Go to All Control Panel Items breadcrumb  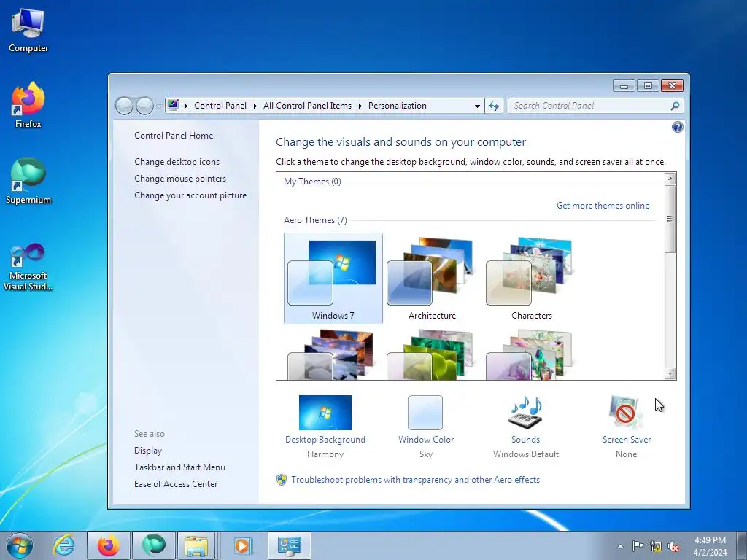pos(307,106)
